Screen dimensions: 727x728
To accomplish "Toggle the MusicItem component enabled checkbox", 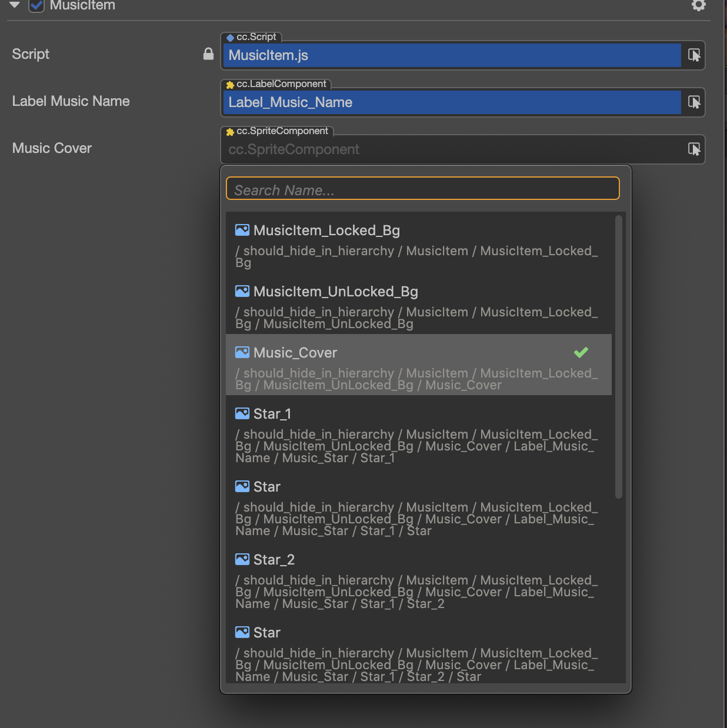I will pos(36,6).
